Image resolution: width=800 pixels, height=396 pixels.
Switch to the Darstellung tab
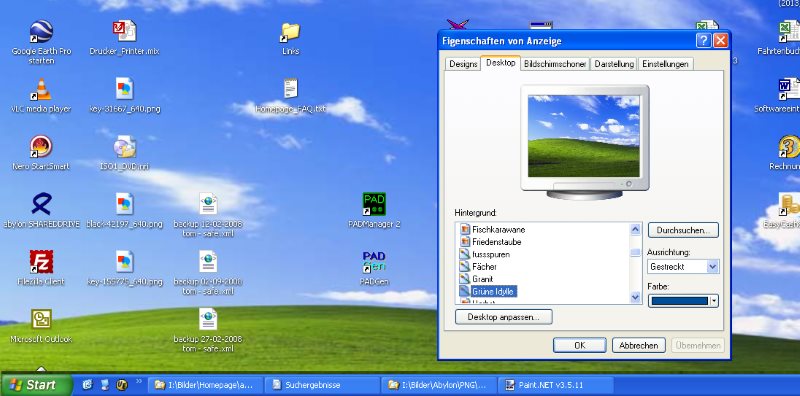click(x=614, y=64)
